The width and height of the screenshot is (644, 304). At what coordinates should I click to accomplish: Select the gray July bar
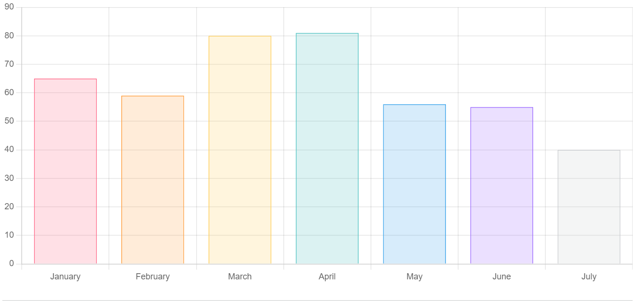tap(589, 206)
